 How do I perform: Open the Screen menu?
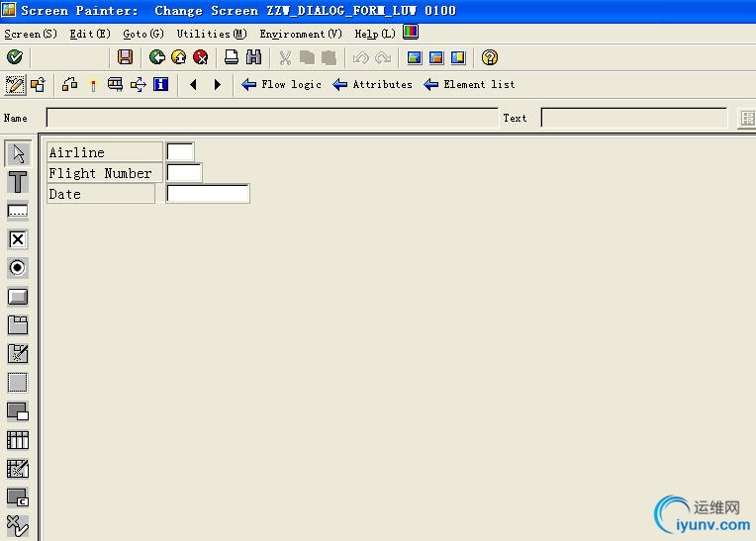tap(31, 34)
